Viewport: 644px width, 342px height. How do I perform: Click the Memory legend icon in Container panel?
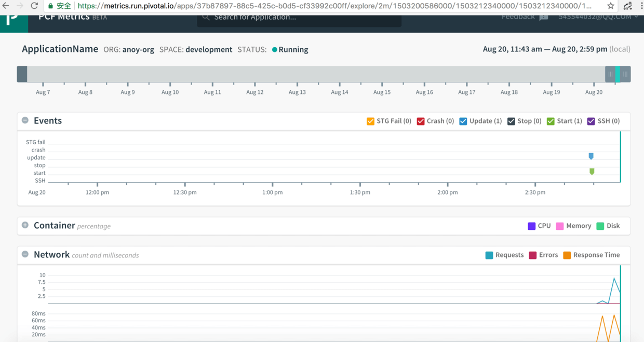tap(559, 226)
